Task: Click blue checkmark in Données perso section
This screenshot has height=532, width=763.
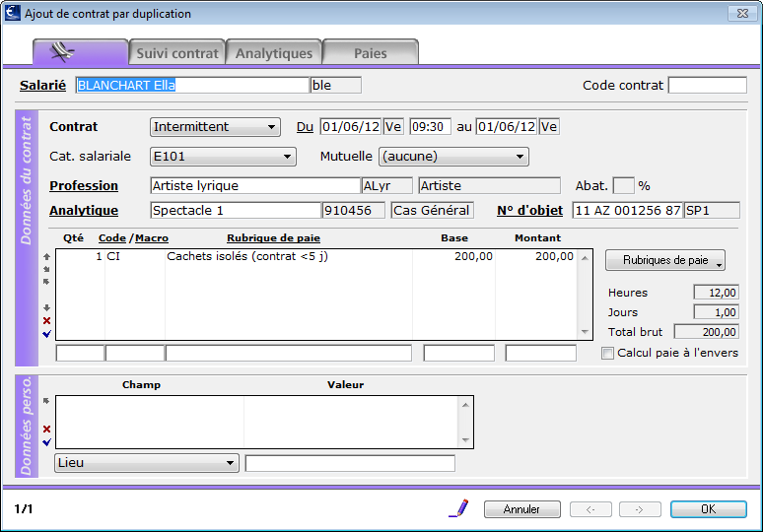Action: coord(46,442)
